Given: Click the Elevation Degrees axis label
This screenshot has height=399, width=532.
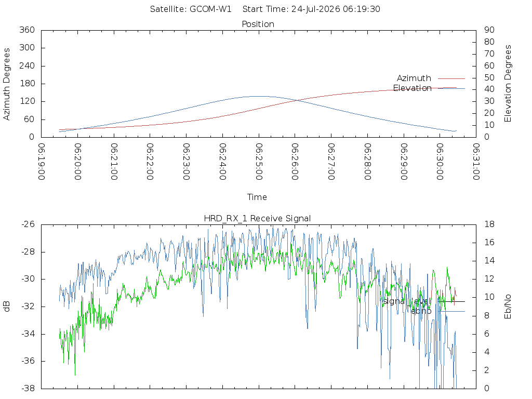Looking at the screenshot, I should click(508, 84).
